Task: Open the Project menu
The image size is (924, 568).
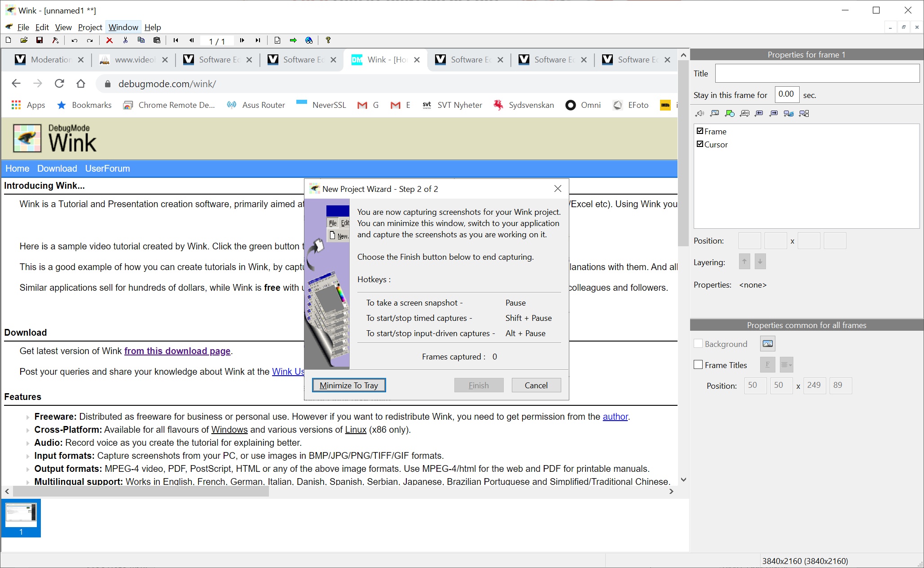Action: [x=90, y=27]
